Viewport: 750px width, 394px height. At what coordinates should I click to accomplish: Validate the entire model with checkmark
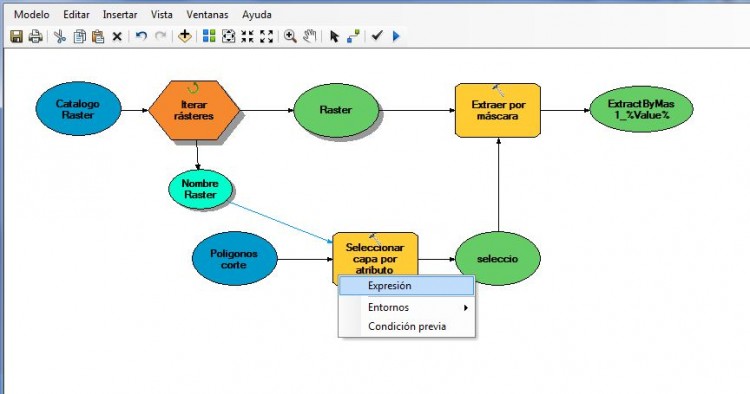(377, 35)
